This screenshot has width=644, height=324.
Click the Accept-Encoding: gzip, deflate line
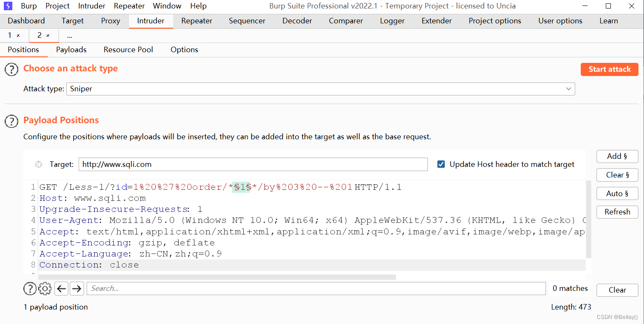pyautogui.click(x=127, y=243)
